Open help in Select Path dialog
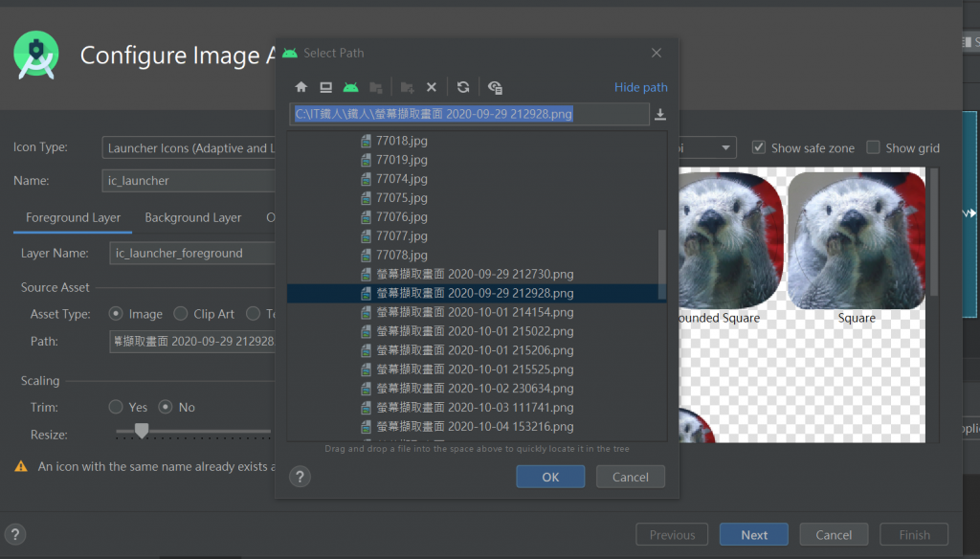 pos(300,477)
